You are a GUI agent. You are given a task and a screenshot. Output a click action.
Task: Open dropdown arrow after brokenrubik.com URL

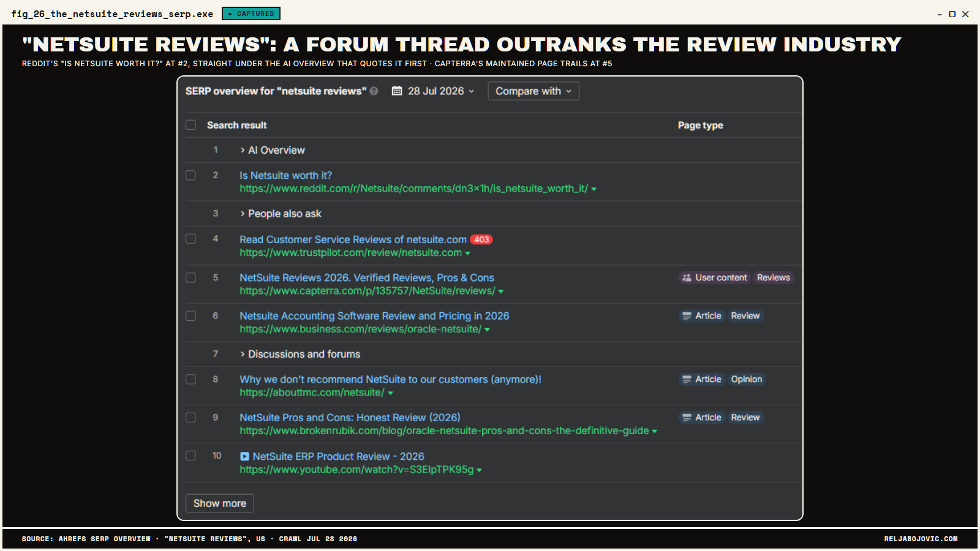click(655, 432)
